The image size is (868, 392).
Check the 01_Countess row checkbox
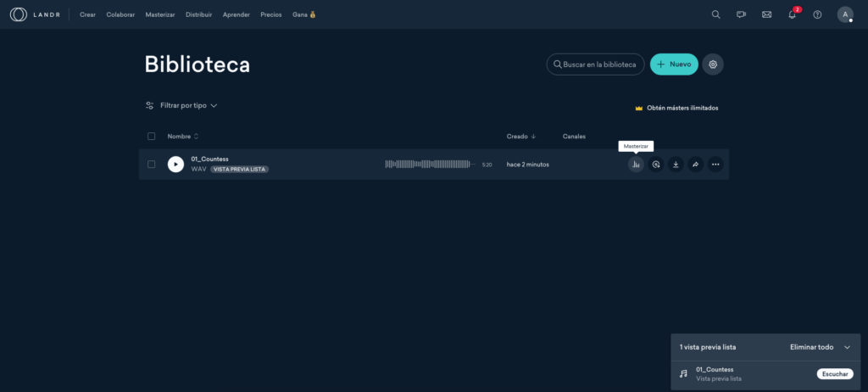pyautogui.click(x=152, y=165)
